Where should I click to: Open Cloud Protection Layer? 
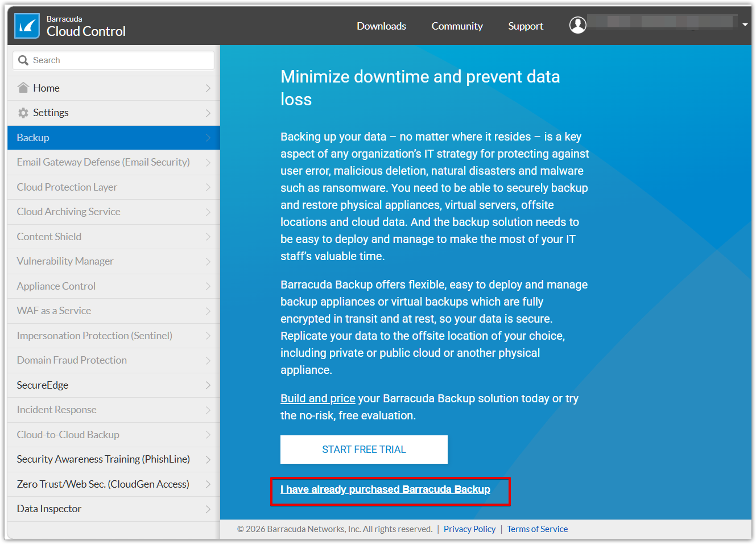pyautogui.click(x=114, y=187)
